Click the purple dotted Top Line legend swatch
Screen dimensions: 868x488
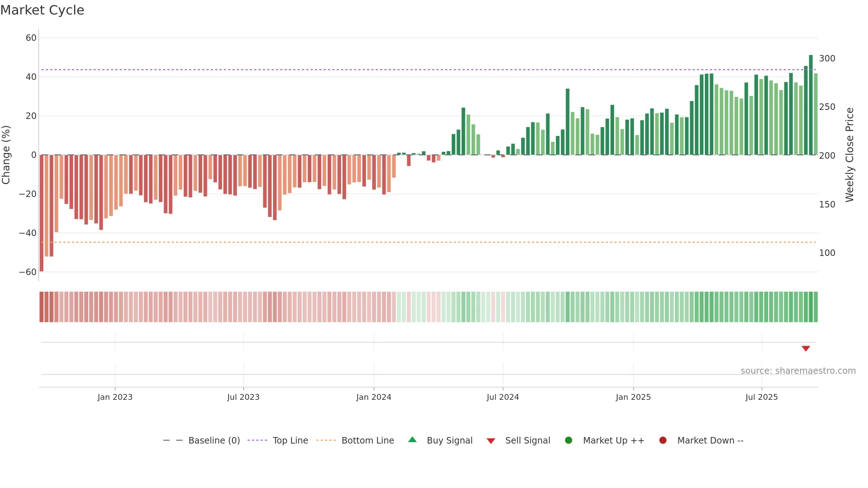tap(257, 440)
